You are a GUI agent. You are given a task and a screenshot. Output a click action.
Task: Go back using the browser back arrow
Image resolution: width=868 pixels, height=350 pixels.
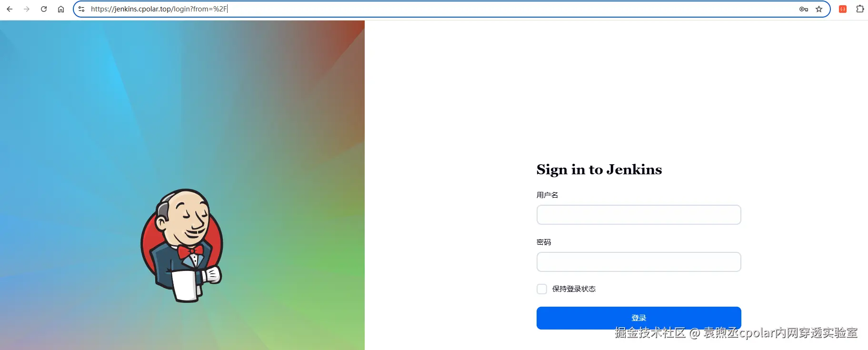(10, 9)
